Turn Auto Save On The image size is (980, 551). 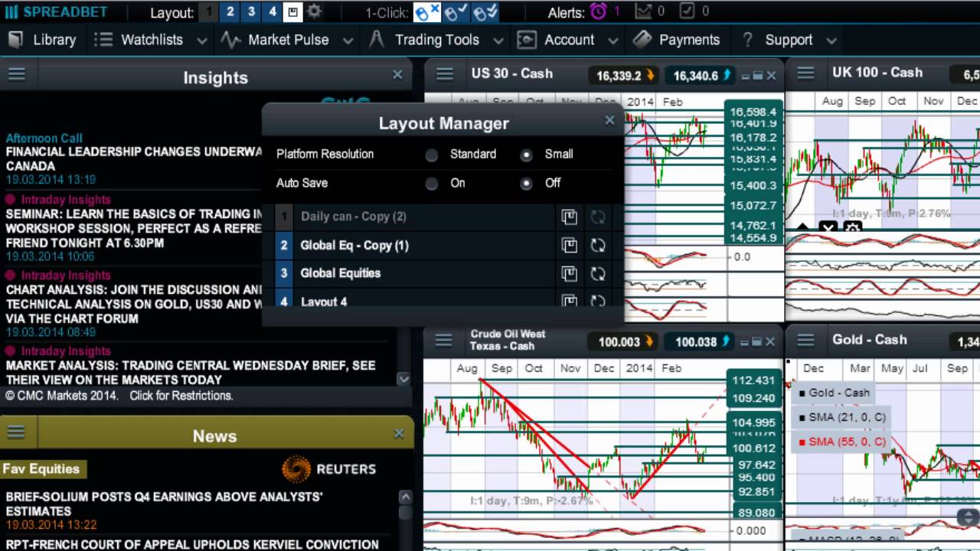(432, 184)
